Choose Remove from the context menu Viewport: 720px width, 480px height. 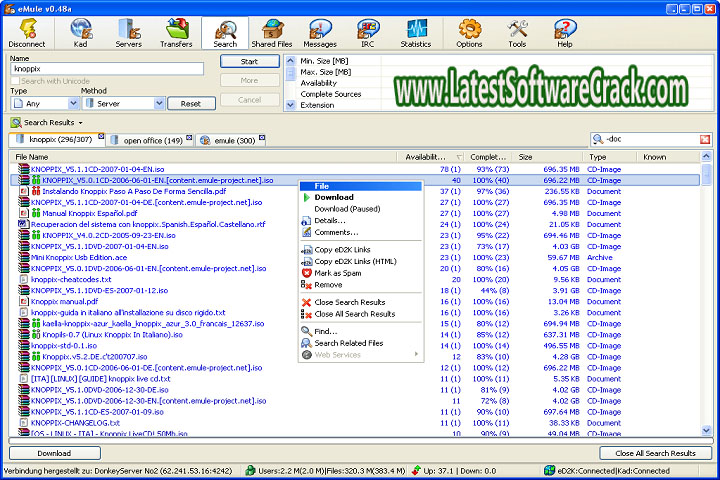pos(360,285)
